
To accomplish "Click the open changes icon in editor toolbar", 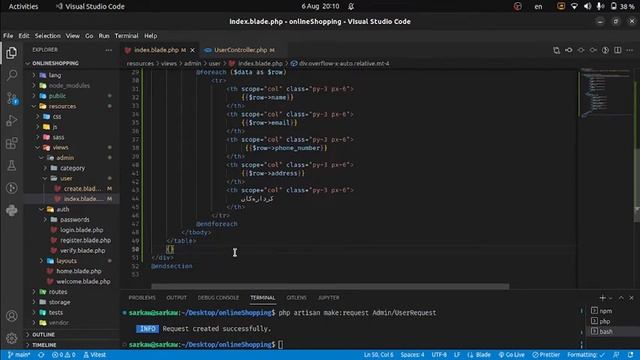I will click(x=556, y=50).
